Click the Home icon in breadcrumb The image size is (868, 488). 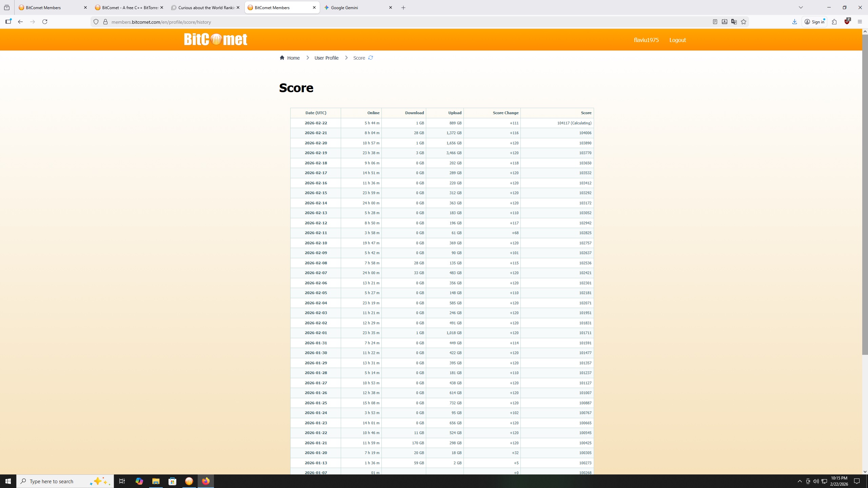(282, 58)
